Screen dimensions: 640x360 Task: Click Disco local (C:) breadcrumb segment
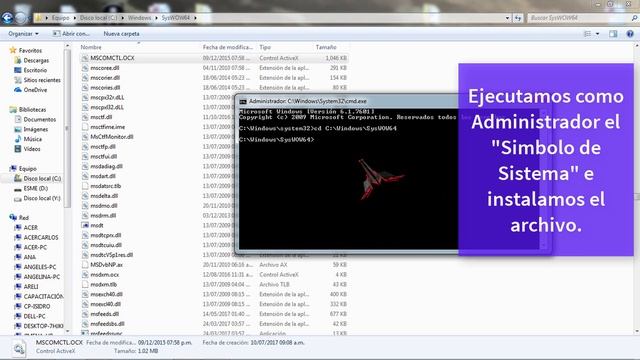[98, 18]
